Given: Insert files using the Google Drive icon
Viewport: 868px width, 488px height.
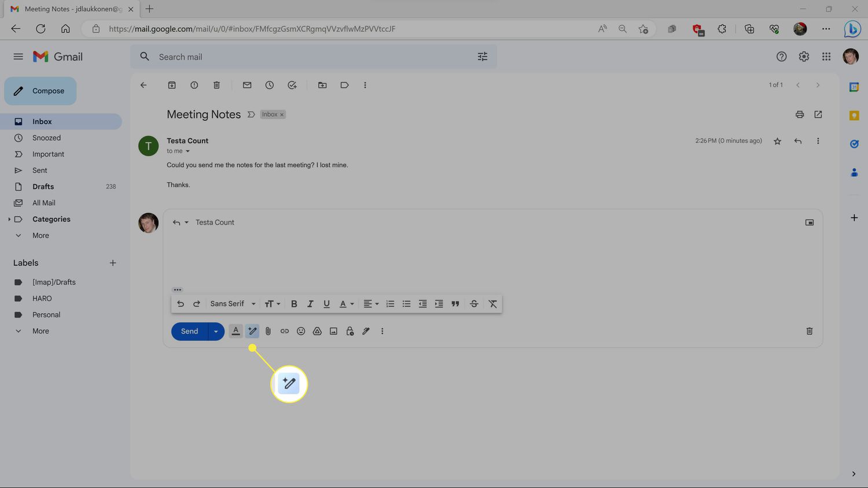Looking at the screenshot, I should coord(317,331).
